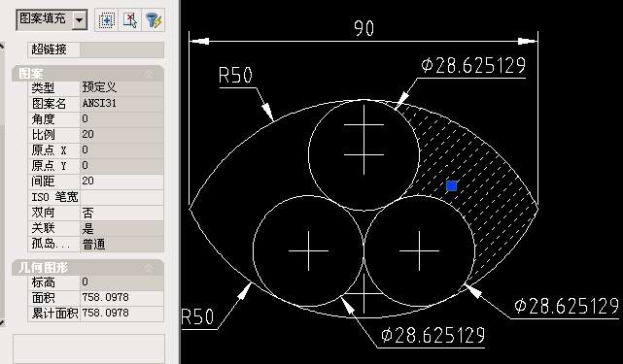Edit the 角度 value field

[121, 119]
